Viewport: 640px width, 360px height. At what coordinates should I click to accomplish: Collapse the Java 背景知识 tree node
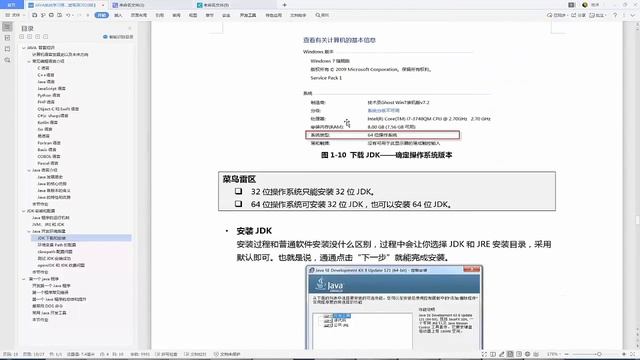(x=23, y=48)
